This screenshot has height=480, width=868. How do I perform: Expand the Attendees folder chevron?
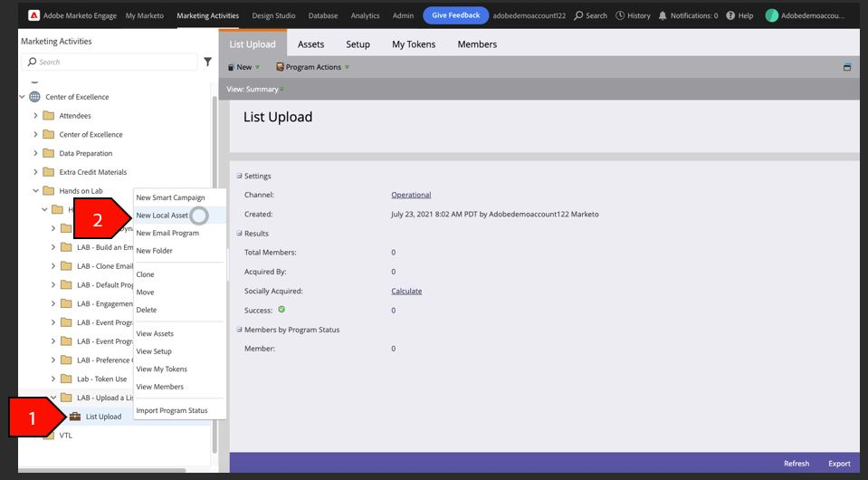pyautogui.click(x=35, y=115)
